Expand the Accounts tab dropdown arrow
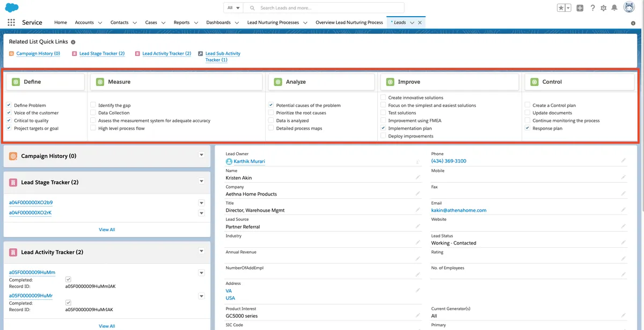The height and width of the screenshot is (330, 644). pos(100,23)
